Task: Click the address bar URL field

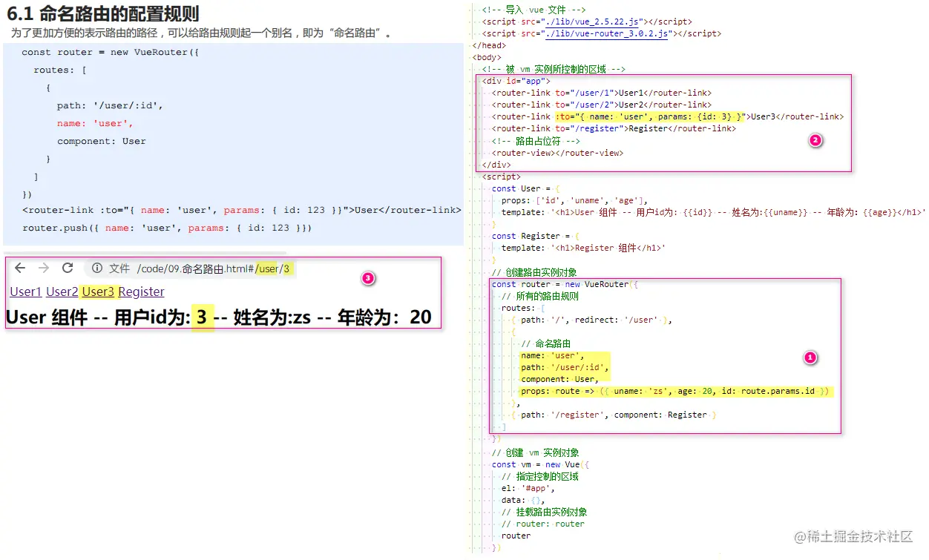Action: [x=191, y=269]
